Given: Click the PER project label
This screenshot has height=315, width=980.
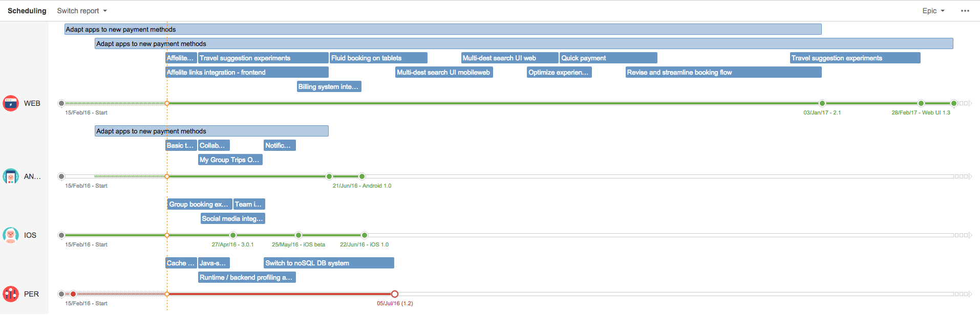Looking at the screenshot, I should pyautogui.click(x=31, y=294).
